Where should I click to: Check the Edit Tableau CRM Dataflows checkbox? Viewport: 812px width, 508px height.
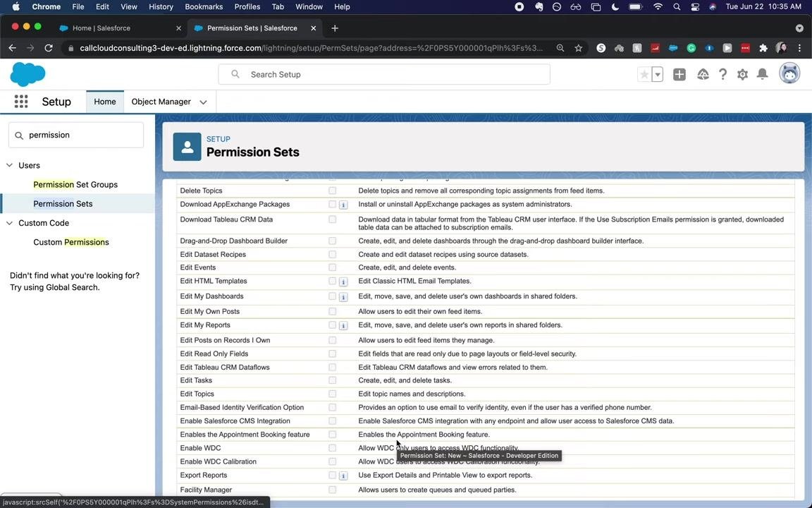point(333,367)
